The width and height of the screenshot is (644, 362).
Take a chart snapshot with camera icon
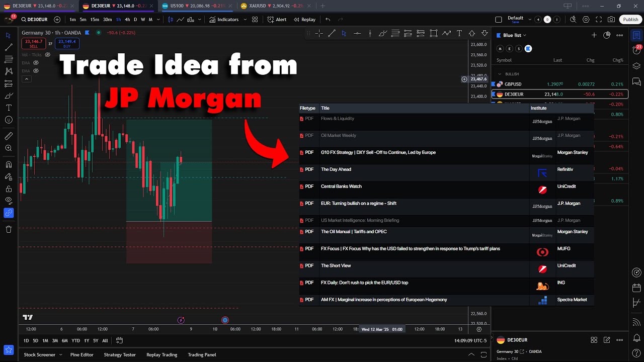[611, 20]
